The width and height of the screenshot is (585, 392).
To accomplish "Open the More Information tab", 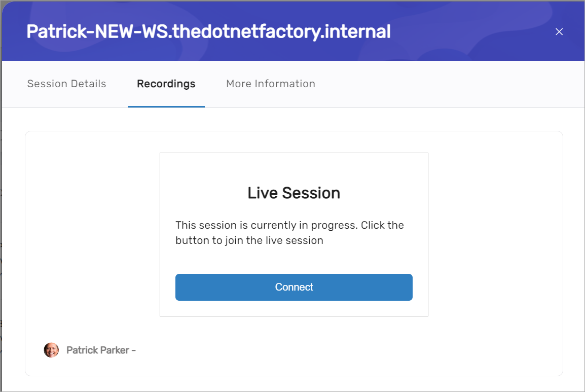I will [x=270, y=84].
